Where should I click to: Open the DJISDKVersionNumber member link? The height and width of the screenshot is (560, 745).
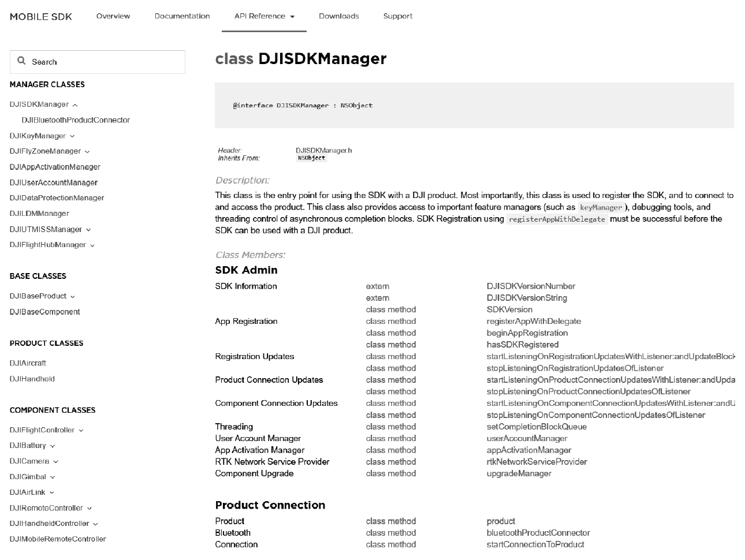point(531,286)
